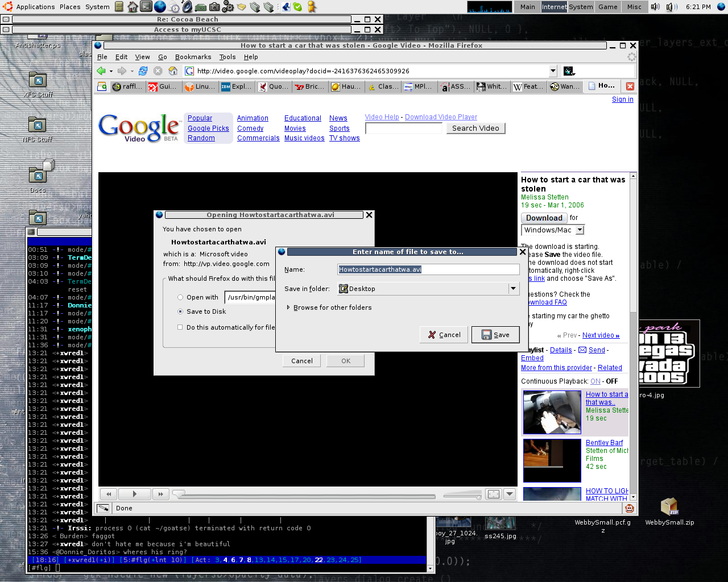
Task: Turn Continuous Playback ON
Action: point(595,381)
